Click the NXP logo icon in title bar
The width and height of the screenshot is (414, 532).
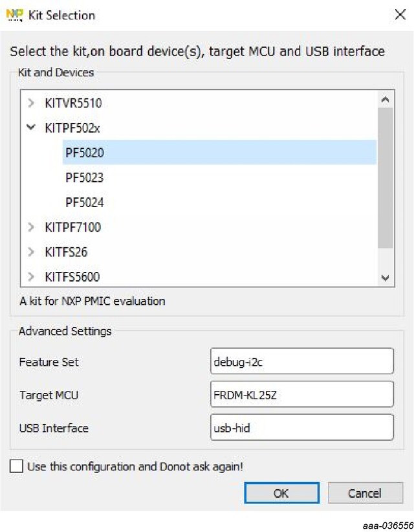(15, 15)
